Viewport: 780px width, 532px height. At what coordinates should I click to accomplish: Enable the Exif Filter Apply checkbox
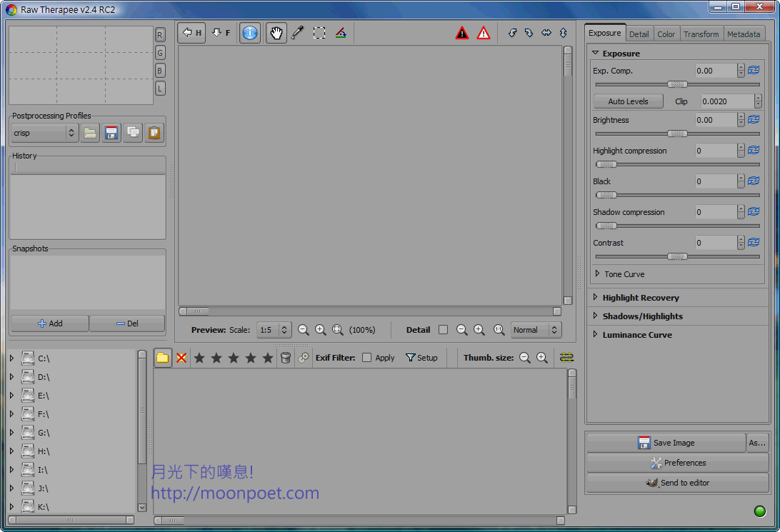pos(366,358)
